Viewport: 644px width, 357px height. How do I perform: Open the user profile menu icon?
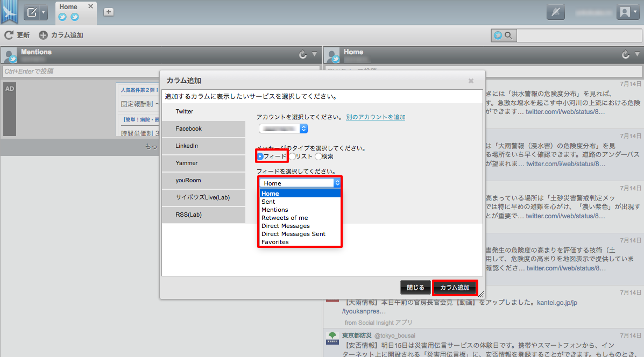pyautogui.click(x=628, y=12)
